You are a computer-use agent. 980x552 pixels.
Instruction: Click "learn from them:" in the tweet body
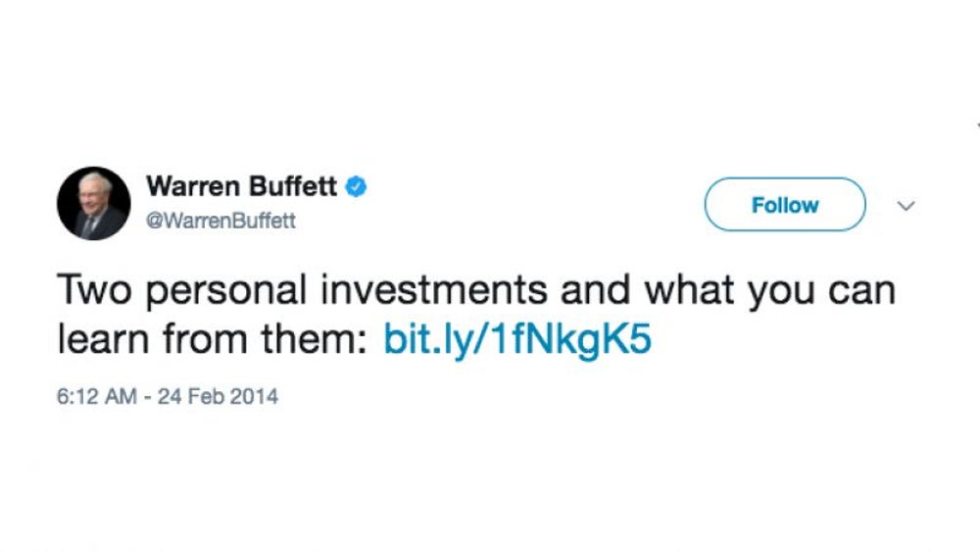213,340
